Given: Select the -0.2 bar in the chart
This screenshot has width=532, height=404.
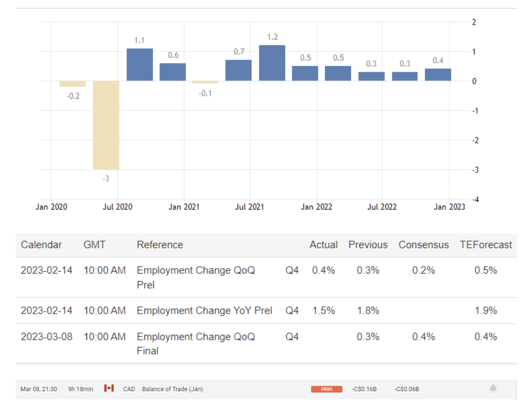Looking at the screenshot, I should click(x=72, y=84).
